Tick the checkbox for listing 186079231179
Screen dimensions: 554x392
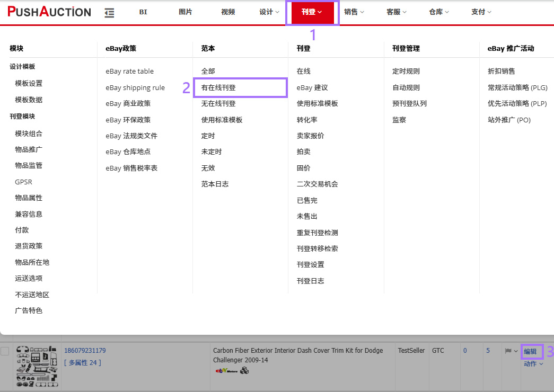coord(5,351)
